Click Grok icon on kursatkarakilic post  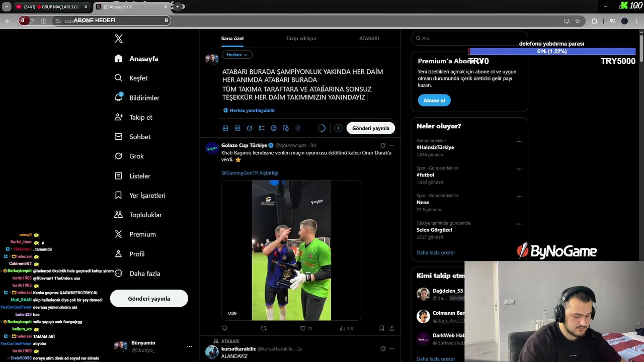pos(383,349)
